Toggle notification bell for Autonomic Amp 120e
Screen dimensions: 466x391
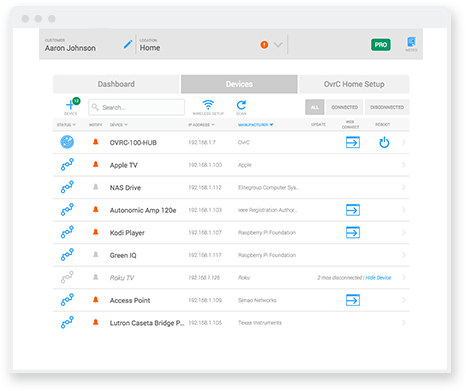pos(96,209)
